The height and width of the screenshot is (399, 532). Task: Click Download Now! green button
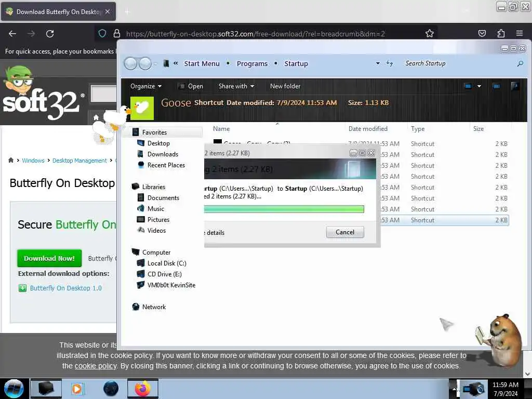click(x=49, y=258)
